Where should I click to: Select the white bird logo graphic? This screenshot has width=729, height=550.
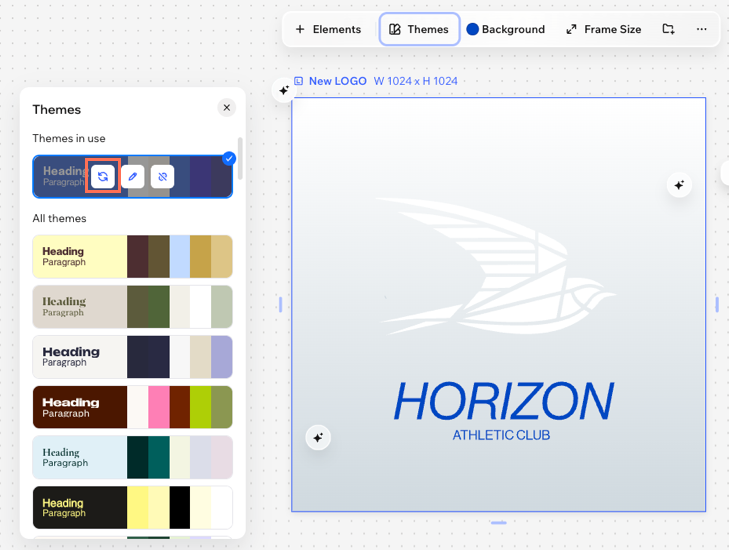click(496, 266)
